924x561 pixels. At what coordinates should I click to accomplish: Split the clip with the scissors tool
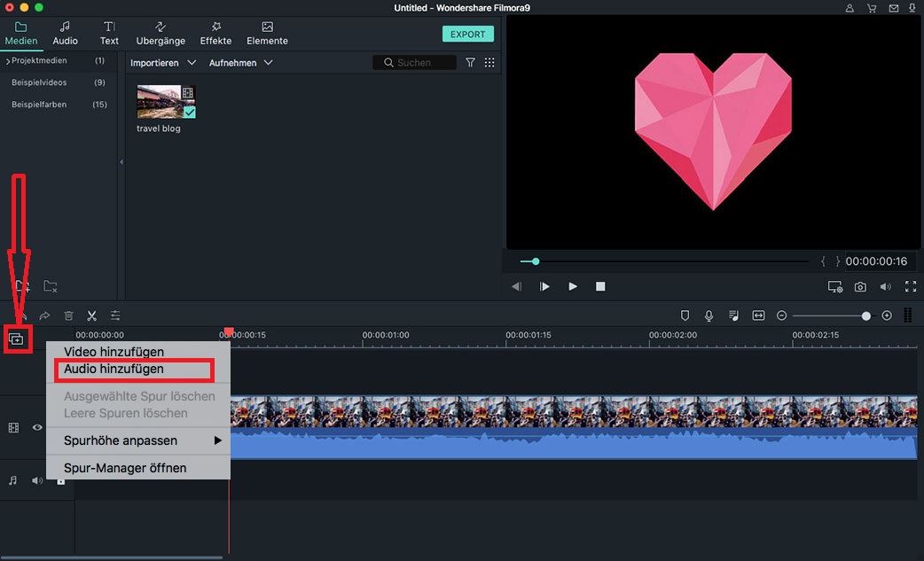(91, 316)
